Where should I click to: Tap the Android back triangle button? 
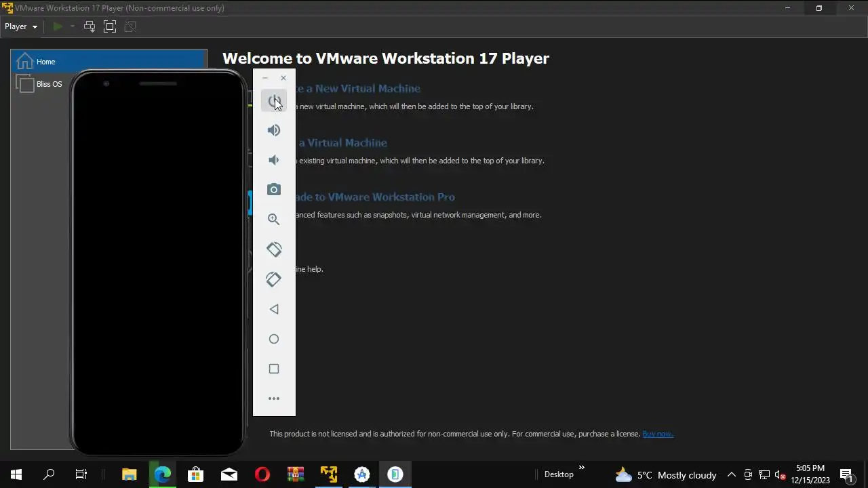pyautogui.click(x=274, y=309)
